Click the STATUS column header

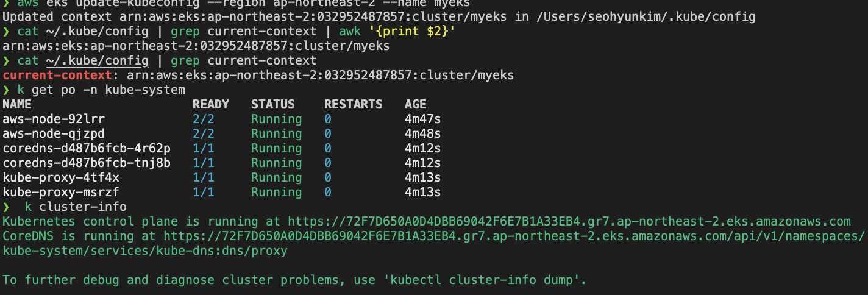point(273,104)
